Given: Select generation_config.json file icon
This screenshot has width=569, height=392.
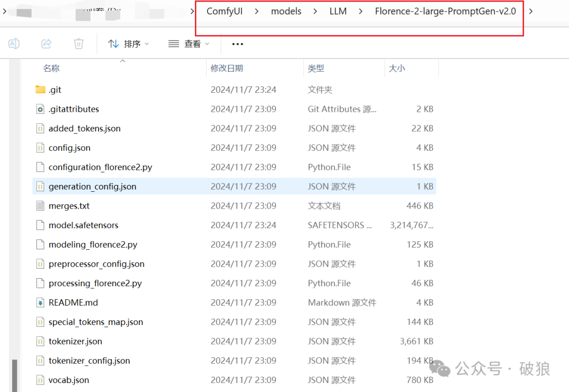Looking at the screenshot, I should point(40,186).
